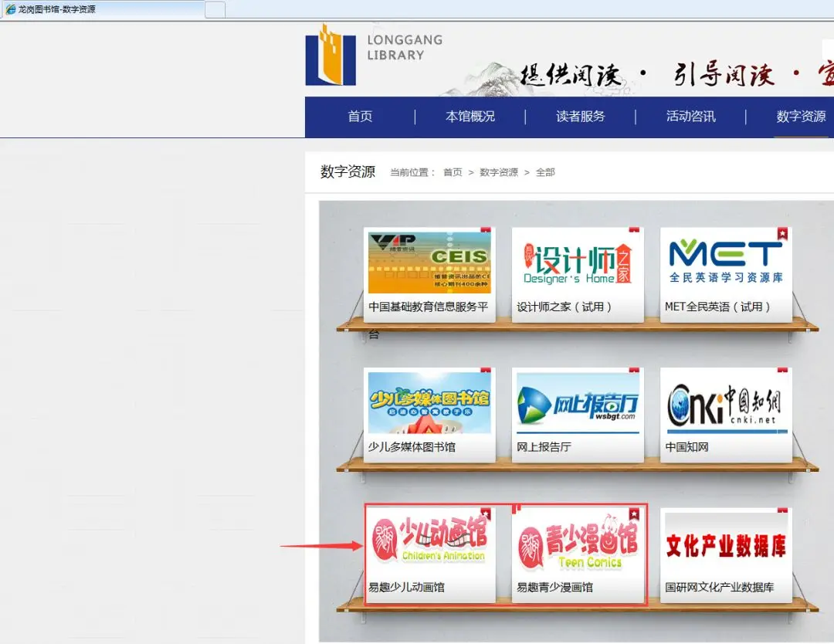Click 设计师之家（试用）title text

pos(564,307)
